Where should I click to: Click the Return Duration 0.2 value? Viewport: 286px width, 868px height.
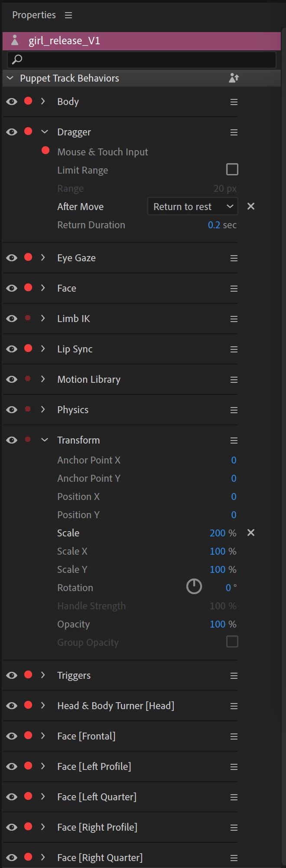point(214,225)
